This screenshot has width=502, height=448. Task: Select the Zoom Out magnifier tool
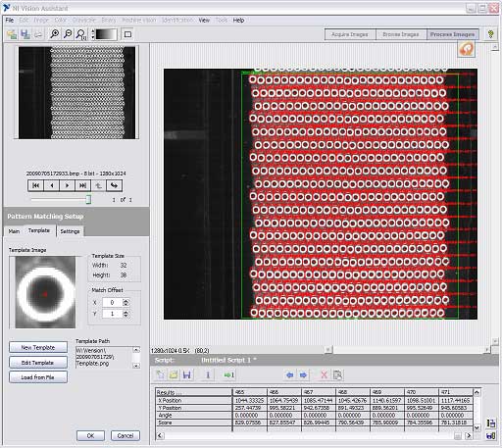[x=68, y=34]
